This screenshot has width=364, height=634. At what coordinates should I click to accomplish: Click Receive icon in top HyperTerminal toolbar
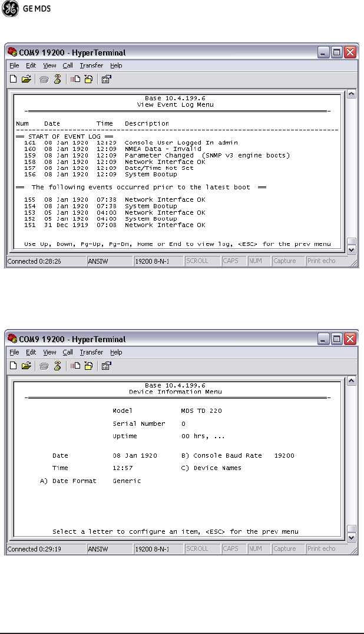[x=88, y=79]
